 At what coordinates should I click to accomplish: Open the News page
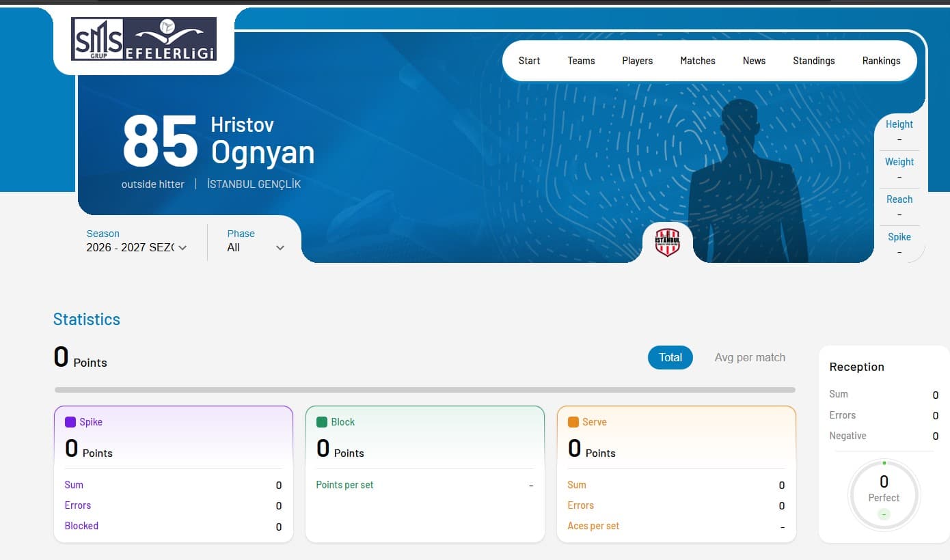754,61
